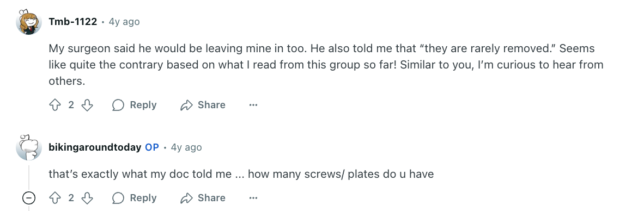Click the share arrow icon under Tmb-1122's comment
The width and height of the screenshot is (644, 211).
[x=186, y=105]
